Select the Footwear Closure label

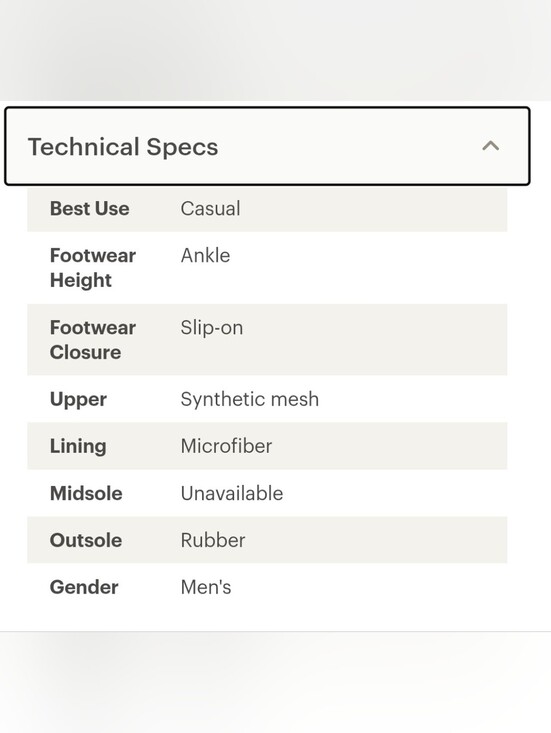pyautogui.click(x=93, y=340)
